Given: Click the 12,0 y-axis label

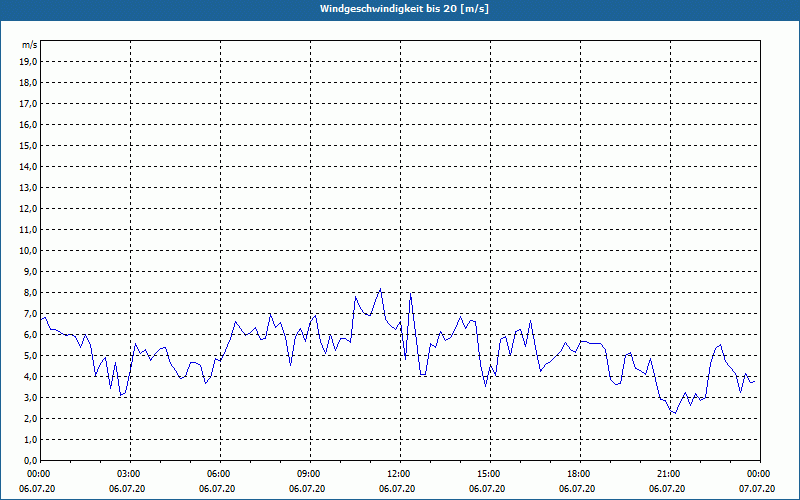Looking at the screenshot, I should (28, 209).
